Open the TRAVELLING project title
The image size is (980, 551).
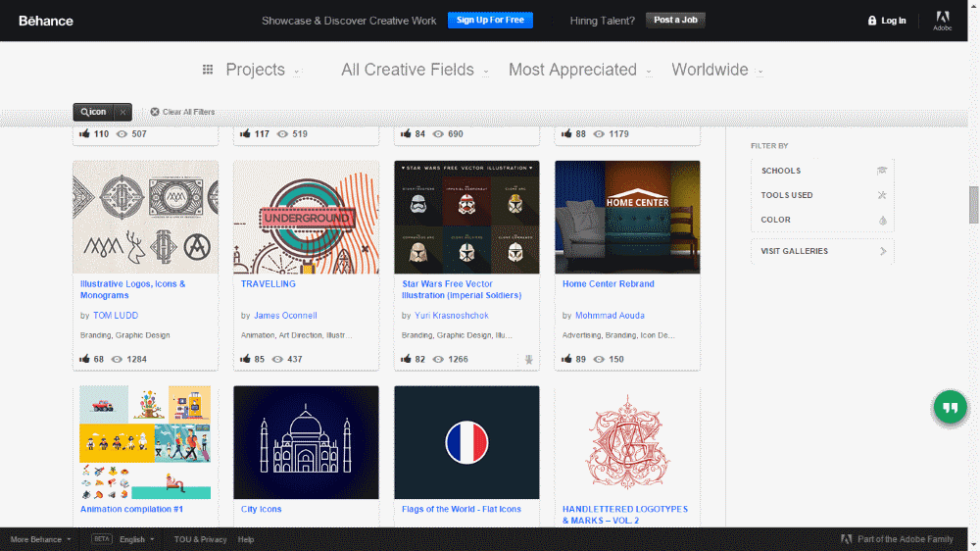tap(269, 284)
